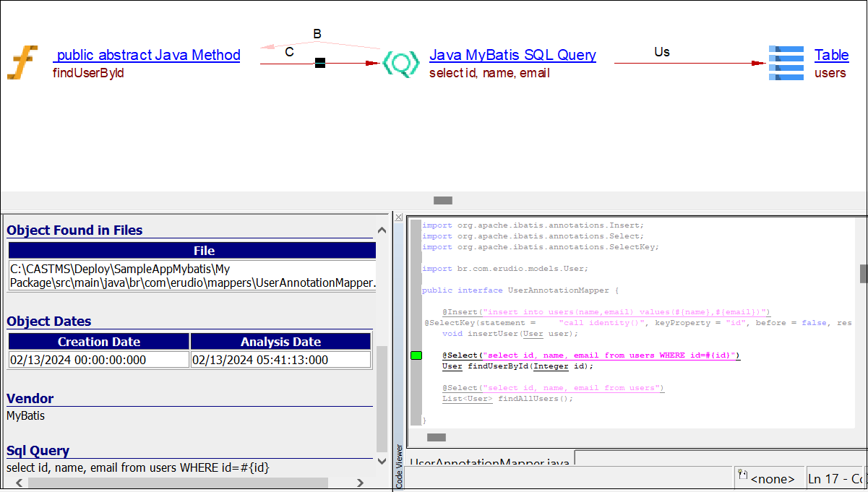Screen dimensions: 868x492
Task: Open the Java MyBatis SQL Query link
Action: [x=512, y=55]
